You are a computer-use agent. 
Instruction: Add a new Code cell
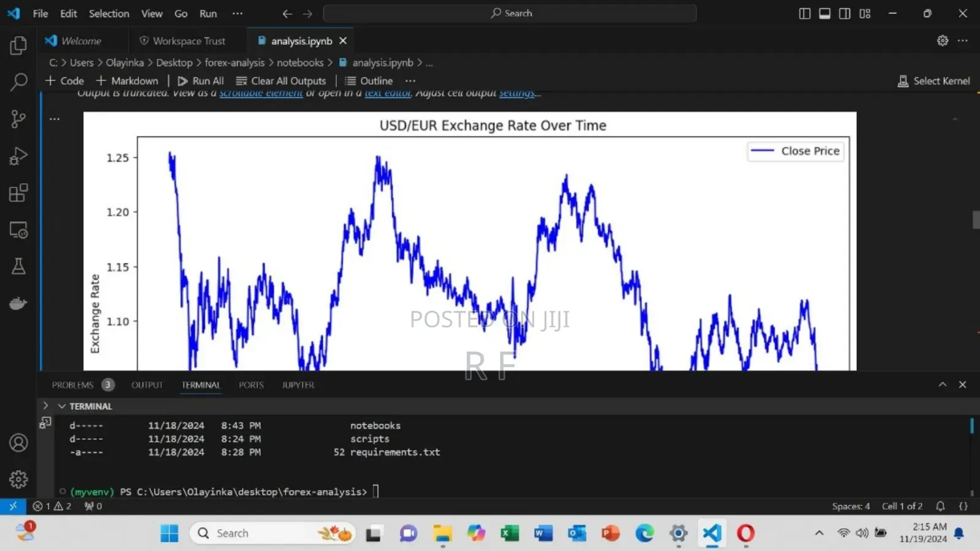64,80
